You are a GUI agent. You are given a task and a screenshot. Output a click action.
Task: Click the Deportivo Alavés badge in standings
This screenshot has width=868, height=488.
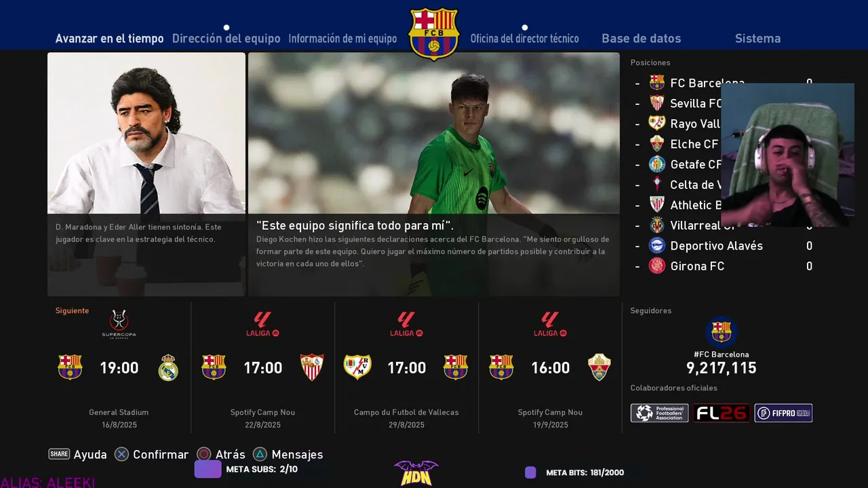[657, 245]
